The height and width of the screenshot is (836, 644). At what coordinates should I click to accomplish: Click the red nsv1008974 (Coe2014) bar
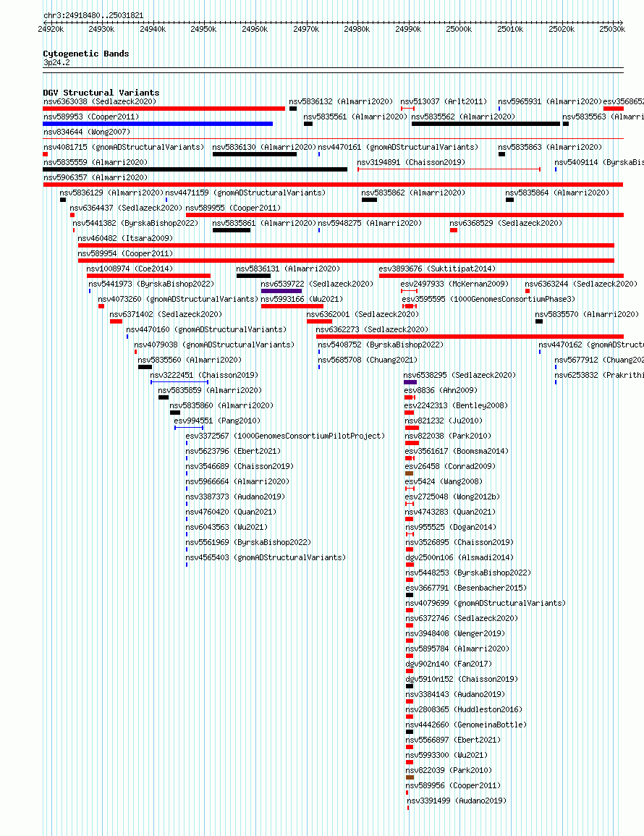coord(149,276)
